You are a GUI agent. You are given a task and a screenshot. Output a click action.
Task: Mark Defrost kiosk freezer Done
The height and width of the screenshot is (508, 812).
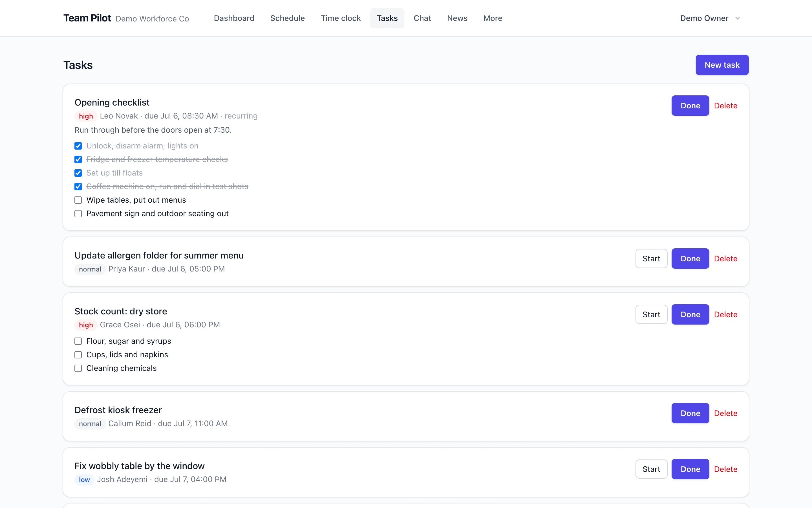click(x=690, y=413)
